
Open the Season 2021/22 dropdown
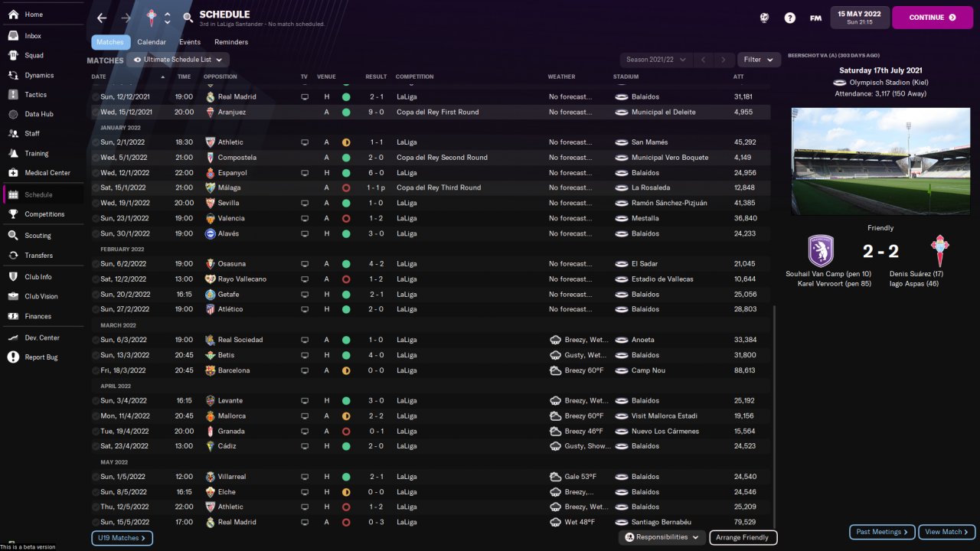coord(655,60)
